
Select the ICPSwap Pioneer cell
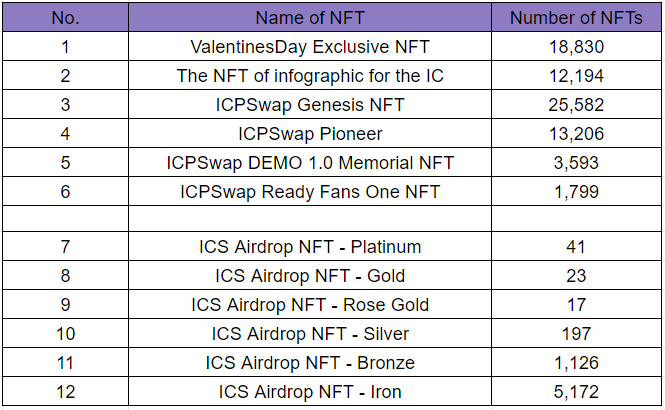point(310,134)
